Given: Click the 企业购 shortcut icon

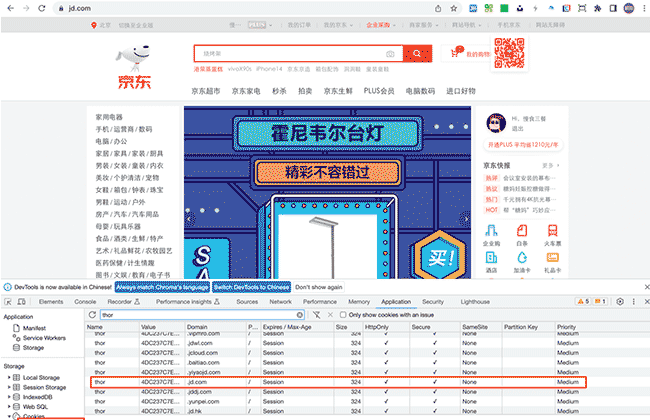Looking at the screenshot, I should (x=492, y=231).
